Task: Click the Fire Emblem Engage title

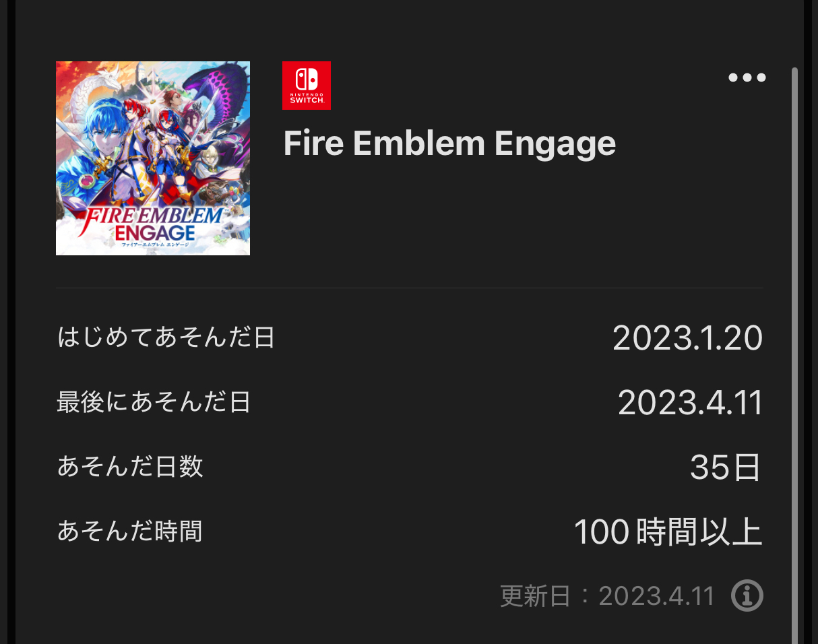Action: click(449, 143)
